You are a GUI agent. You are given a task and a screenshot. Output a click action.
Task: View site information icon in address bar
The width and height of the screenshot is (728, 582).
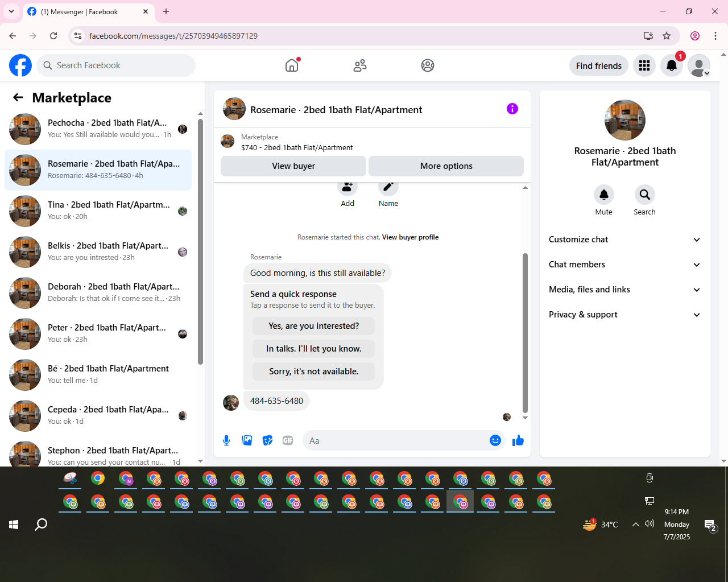[78, 36]
